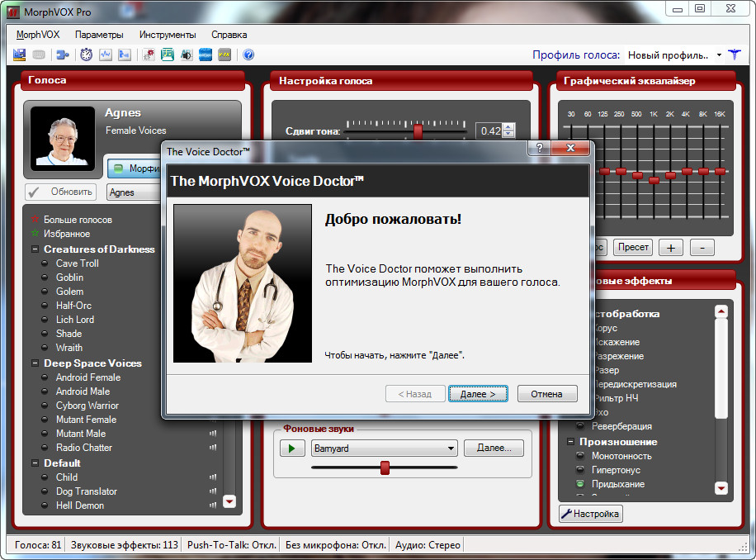Click the grey keyboard toolbar icon
Screen dimensions: 756x560
(39, 55)
